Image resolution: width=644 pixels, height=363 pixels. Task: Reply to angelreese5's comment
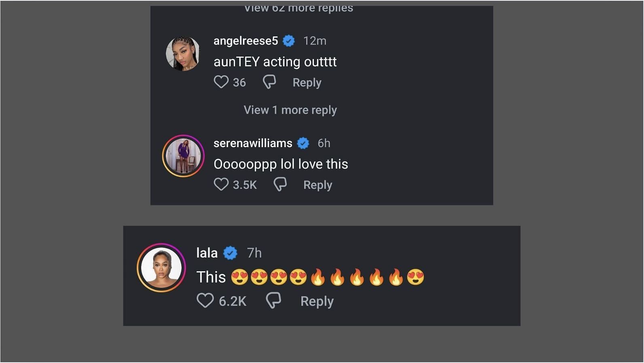pyautogui.click(x=307, y=82)
